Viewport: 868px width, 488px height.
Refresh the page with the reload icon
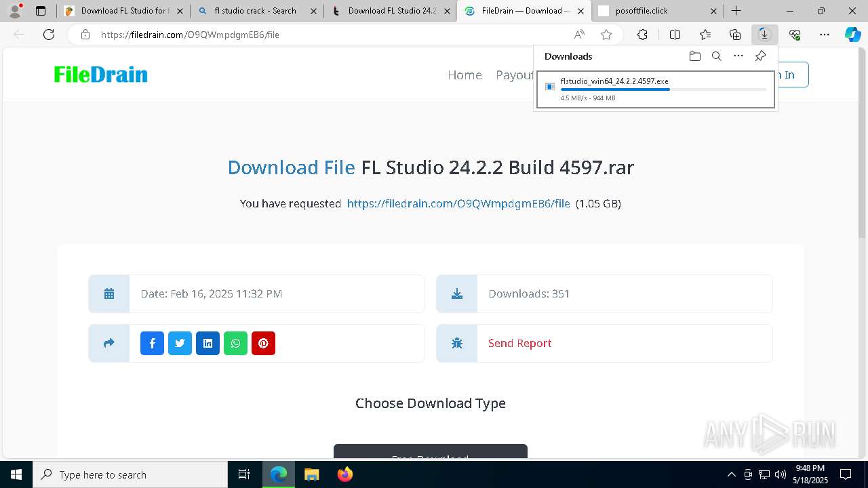[49, 35]
